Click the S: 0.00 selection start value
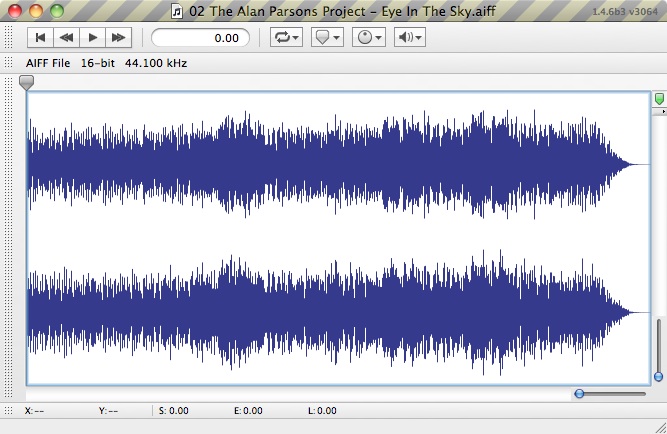 (x=174, y=411)
